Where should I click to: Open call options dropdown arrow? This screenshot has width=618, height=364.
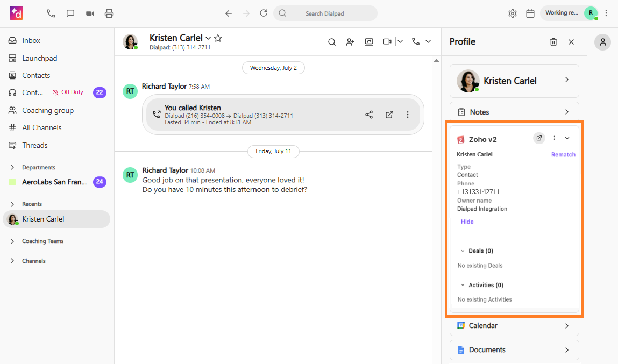click(x=428, y=41)
